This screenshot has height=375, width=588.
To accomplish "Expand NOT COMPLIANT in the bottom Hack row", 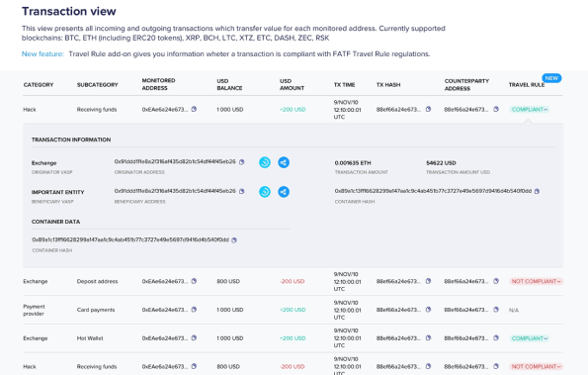I will [x=537, y=366].
